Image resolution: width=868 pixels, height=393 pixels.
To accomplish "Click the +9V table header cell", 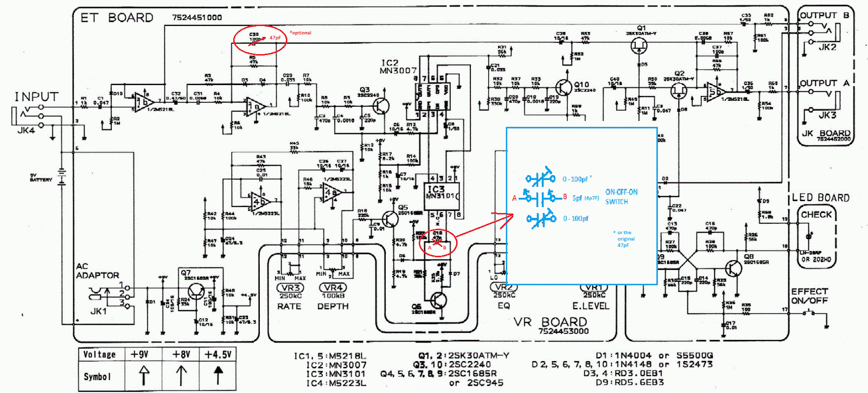I will tap(143, 355).
